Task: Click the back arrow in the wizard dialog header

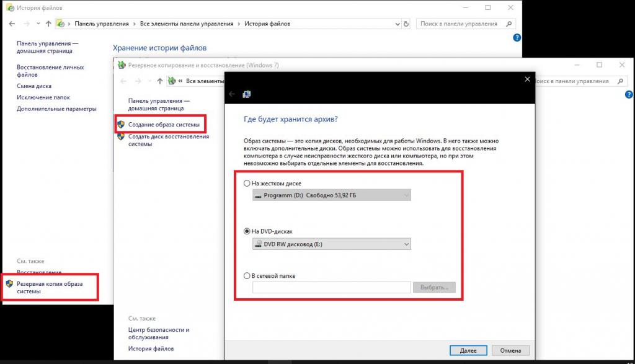Action: [232, 94]
